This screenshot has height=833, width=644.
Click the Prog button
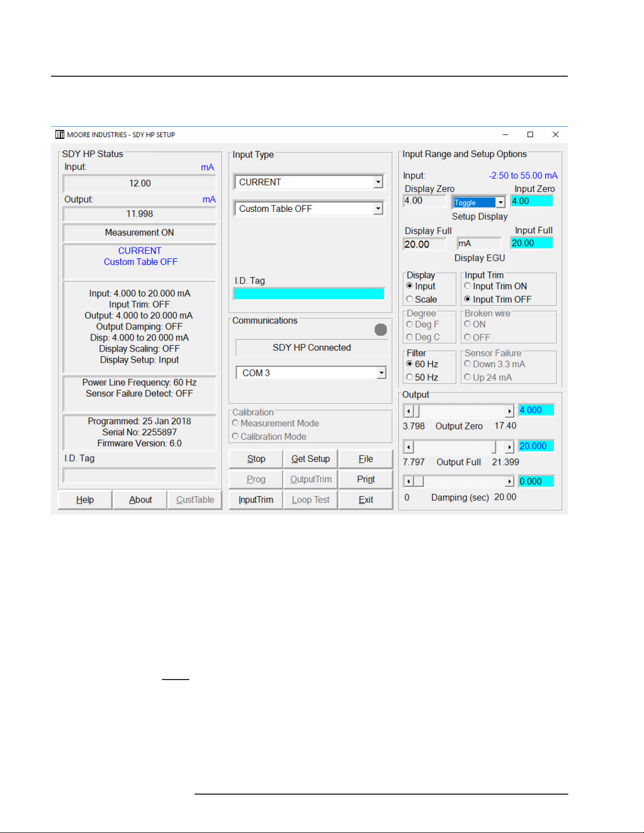click(x=256, y=479)
